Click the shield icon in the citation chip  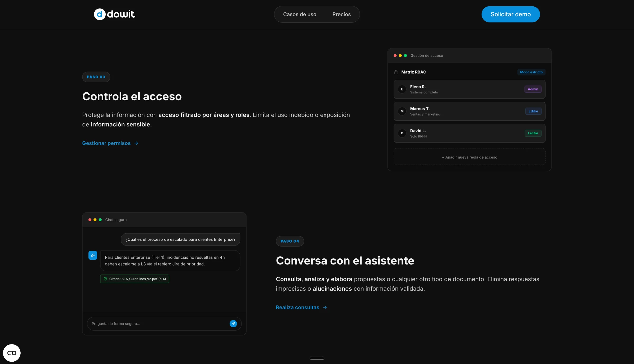[x=105, y=279]
